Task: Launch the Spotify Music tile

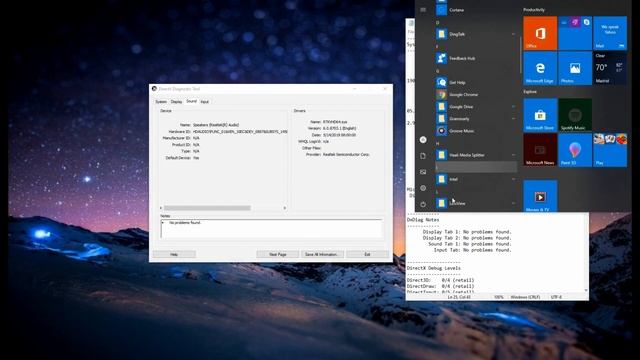Action: point(575,115)
